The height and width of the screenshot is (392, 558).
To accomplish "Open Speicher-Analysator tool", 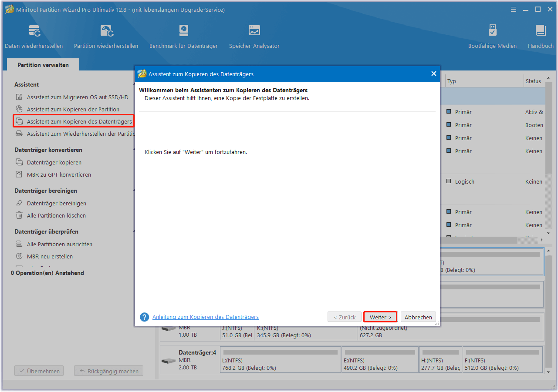I will pyautogui.click(x=254, y=37).
